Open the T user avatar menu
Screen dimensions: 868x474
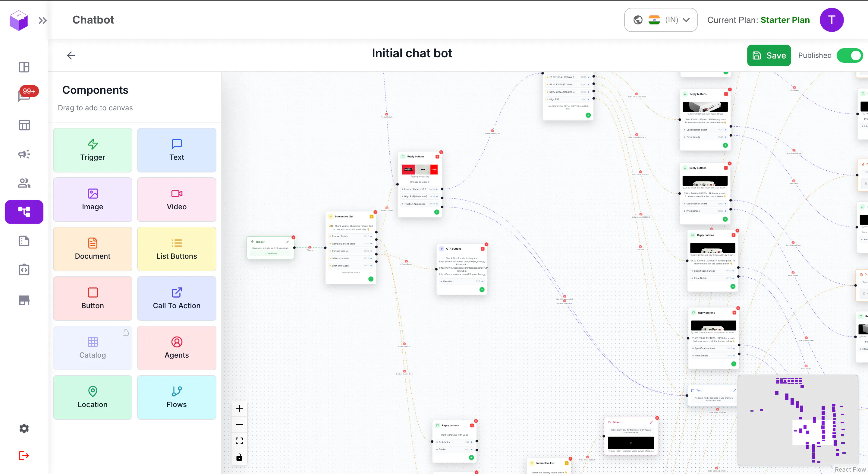click(x=831, y=20)
